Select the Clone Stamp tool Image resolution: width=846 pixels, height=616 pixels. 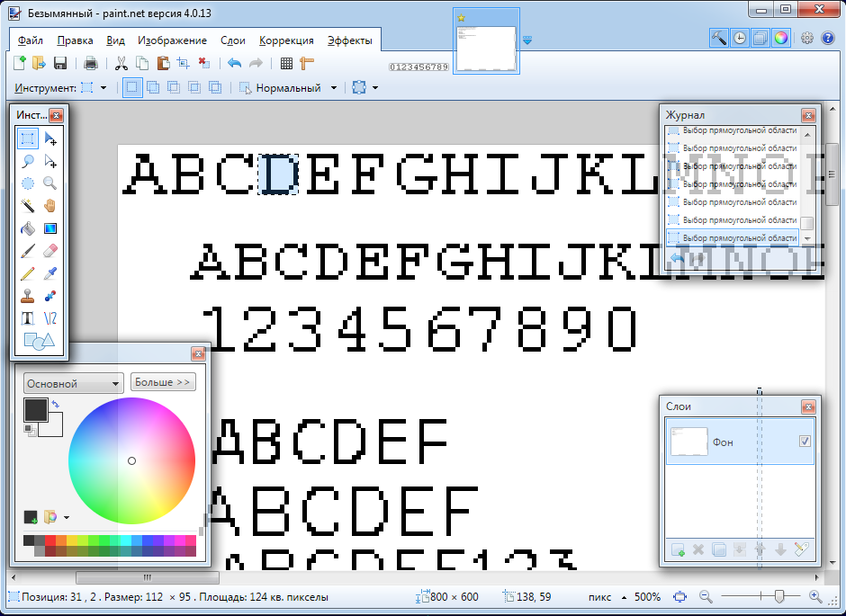coord(28,296)
